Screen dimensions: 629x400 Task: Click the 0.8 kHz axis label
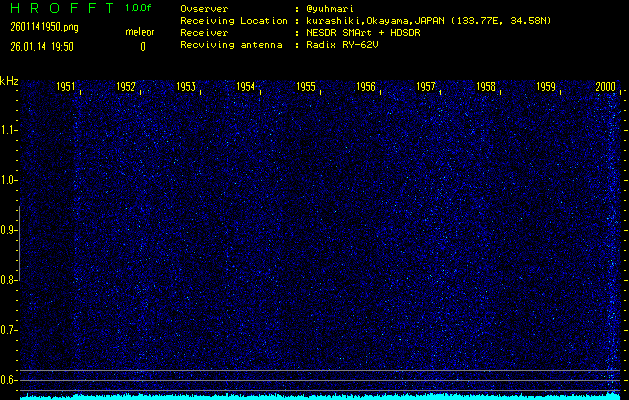[7, 280]
